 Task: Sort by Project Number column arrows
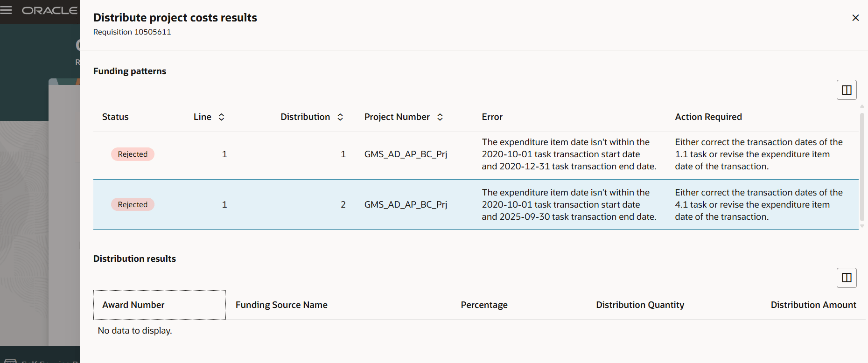[x=440, y=117]
